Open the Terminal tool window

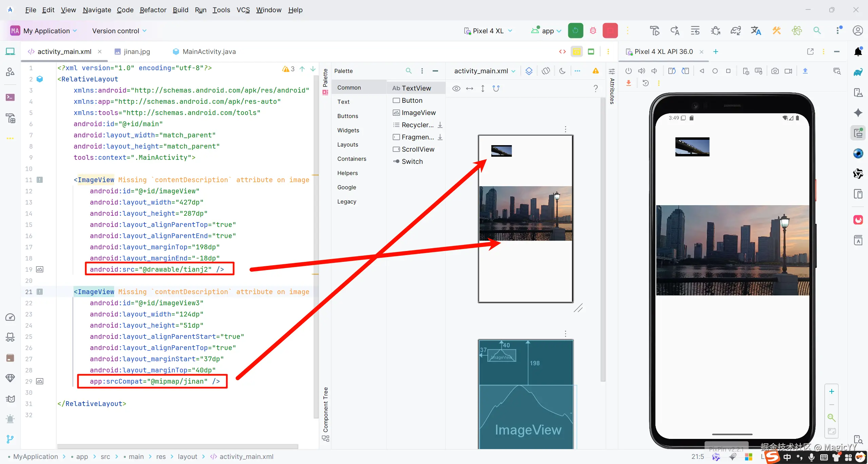point(10,98)
